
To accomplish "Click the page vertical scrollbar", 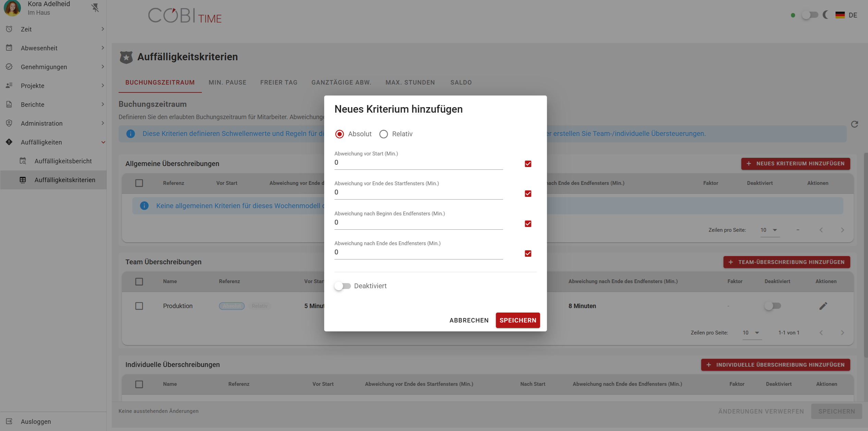I will 866,255.
